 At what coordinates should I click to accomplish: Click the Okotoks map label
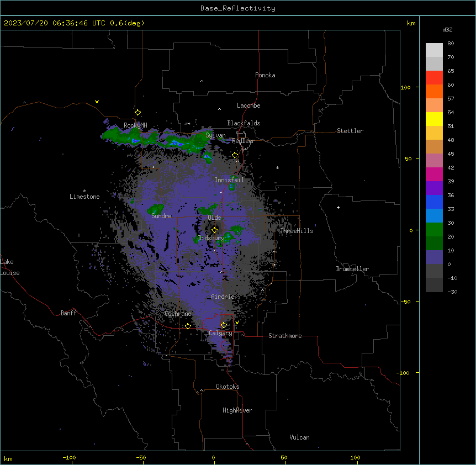pos(228,387)
